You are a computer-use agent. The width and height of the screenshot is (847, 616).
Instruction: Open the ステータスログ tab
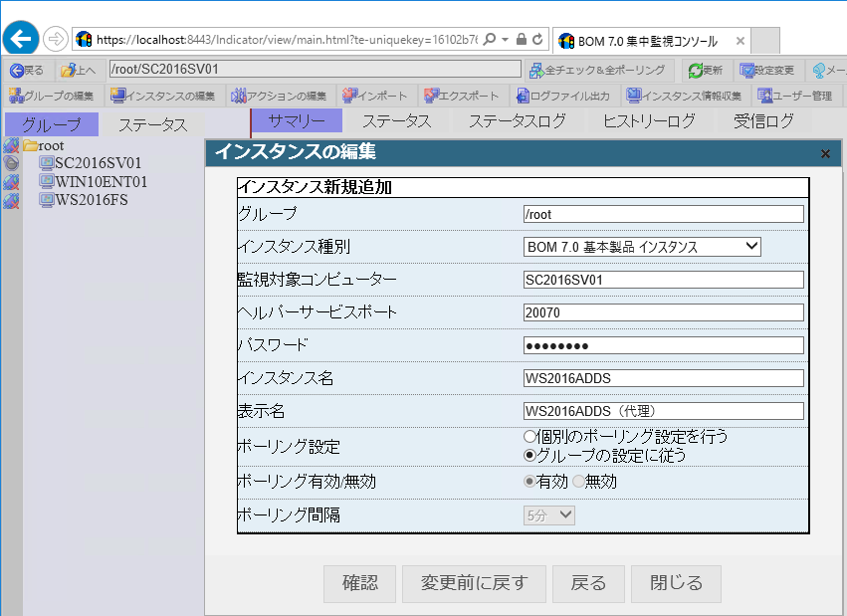(x=517, y=120)
